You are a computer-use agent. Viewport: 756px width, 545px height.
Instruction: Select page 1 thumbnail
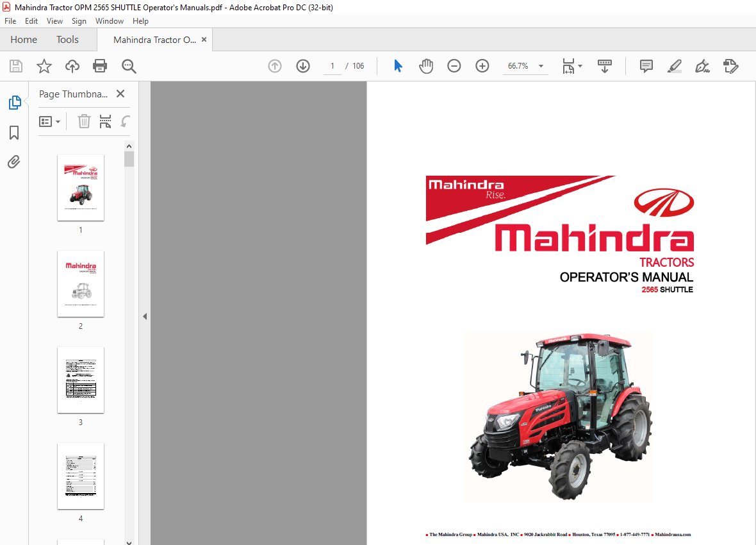[81, 187]
